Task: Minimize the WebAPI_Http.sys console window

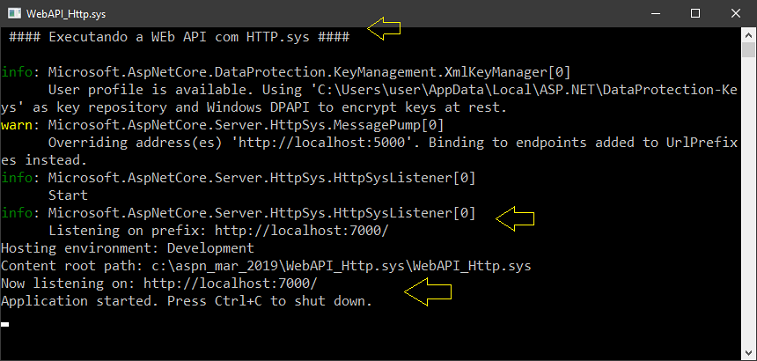Action: pos(655,14)
